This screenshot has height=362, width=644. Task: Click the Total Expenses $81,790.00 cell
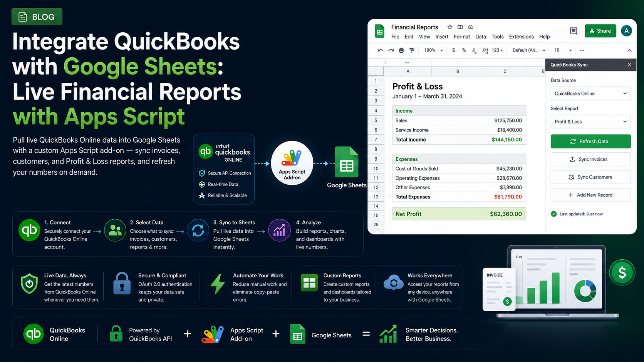pos(505,197)
